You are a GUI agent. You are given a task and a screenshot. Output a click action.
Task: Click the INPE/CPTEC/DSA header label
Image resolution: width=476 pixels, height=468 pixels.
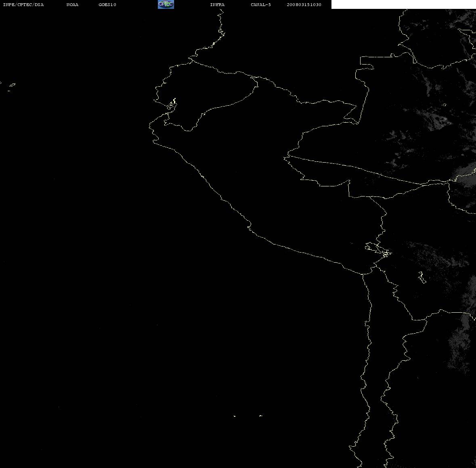23,4
